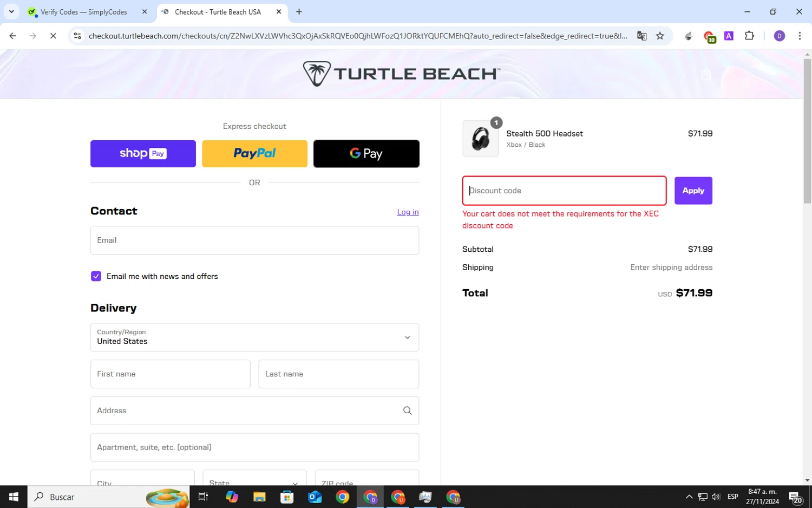Click the address bar URL
The height and width of the screenshot is (508, 812).
(357, 36)
